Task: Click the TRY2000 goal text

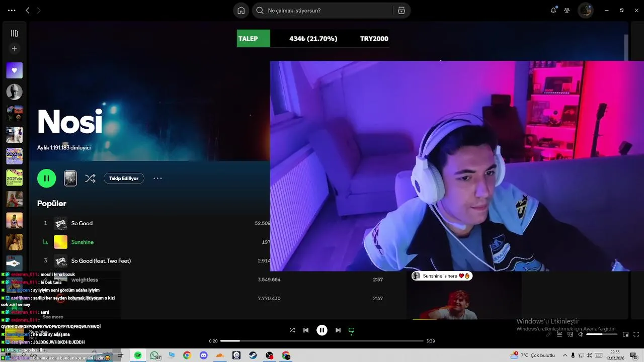Action: coord(374,39)
